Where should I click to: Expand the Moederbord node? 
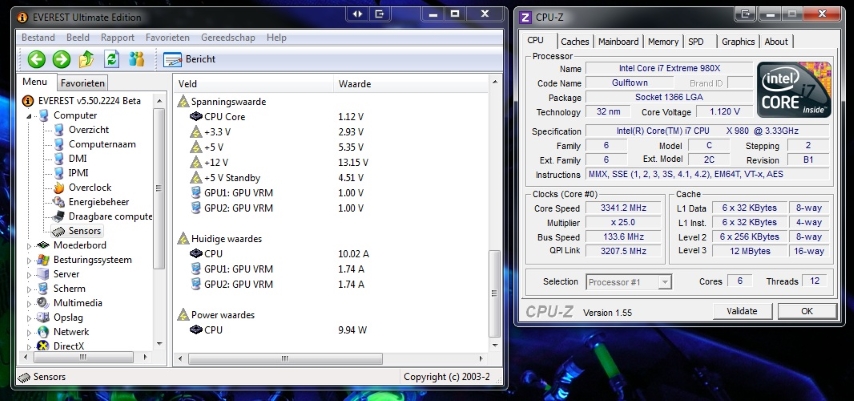(x=29, y=246)
